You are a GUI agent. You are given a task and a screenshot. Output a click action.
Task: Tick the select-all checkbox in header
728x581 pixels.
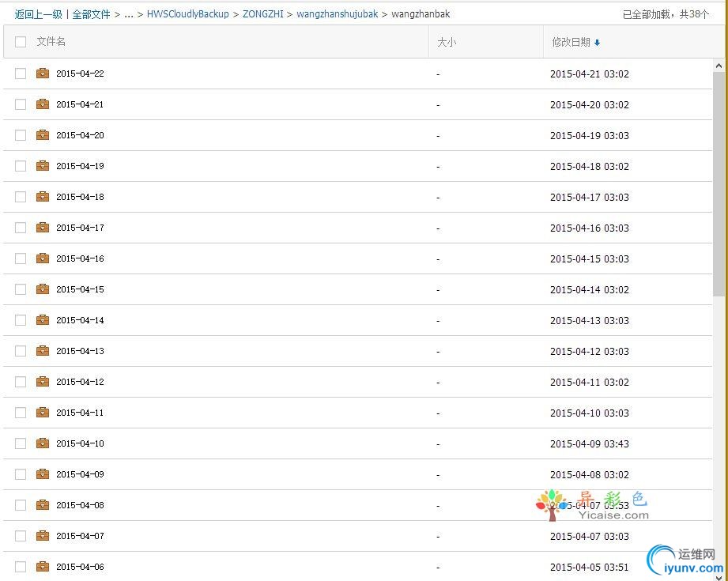click(21, 42)
